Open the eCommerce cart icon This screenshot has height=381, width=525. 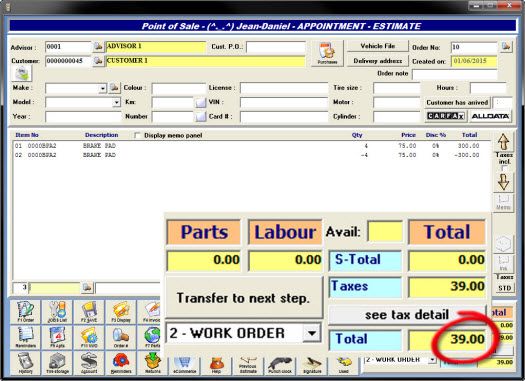184,366
